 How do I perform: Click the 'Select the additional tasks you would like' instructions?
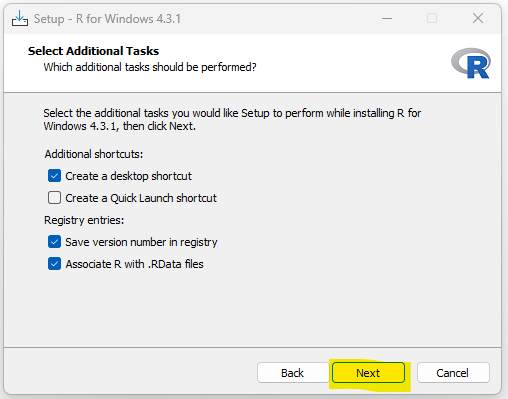(232, 120)
